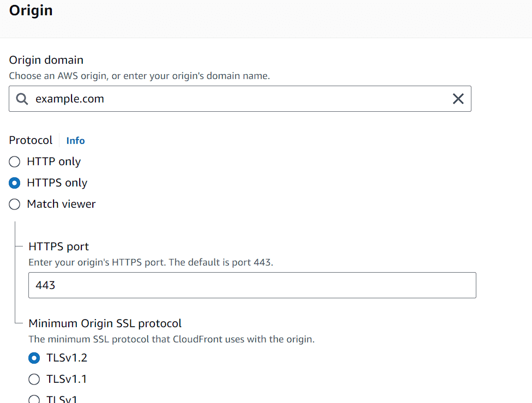This screenshot has width=532, height=403.
Task: Click the search magnifier in the Origin domain field
Action: pos(21,99)
